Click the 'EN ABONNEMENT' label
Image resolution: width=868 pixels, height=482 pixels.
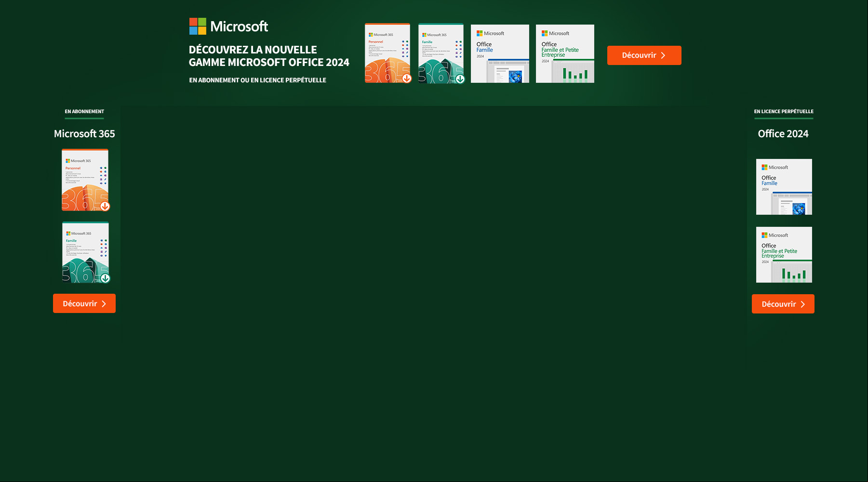(x=84, y=111)
